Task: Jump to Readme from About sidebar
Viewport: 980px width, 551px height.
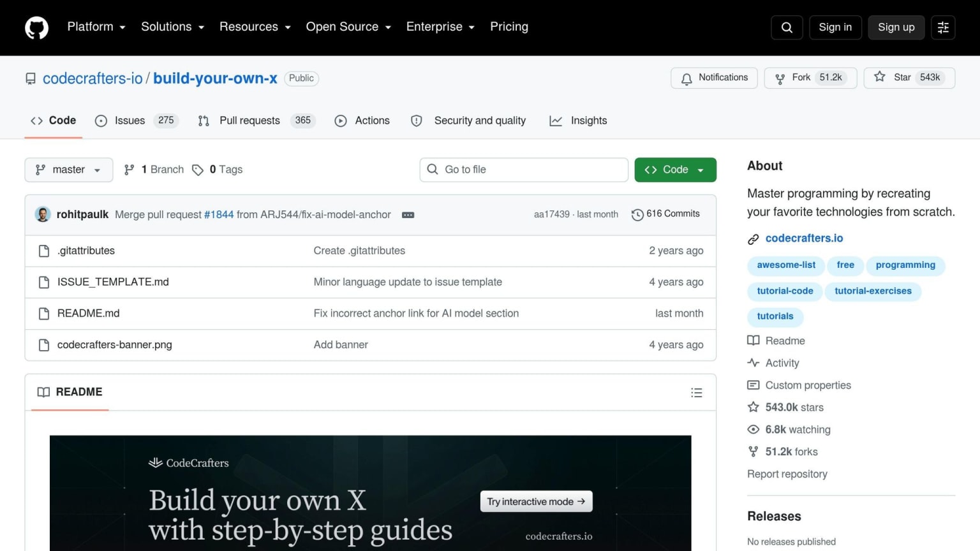Action: 776,341
